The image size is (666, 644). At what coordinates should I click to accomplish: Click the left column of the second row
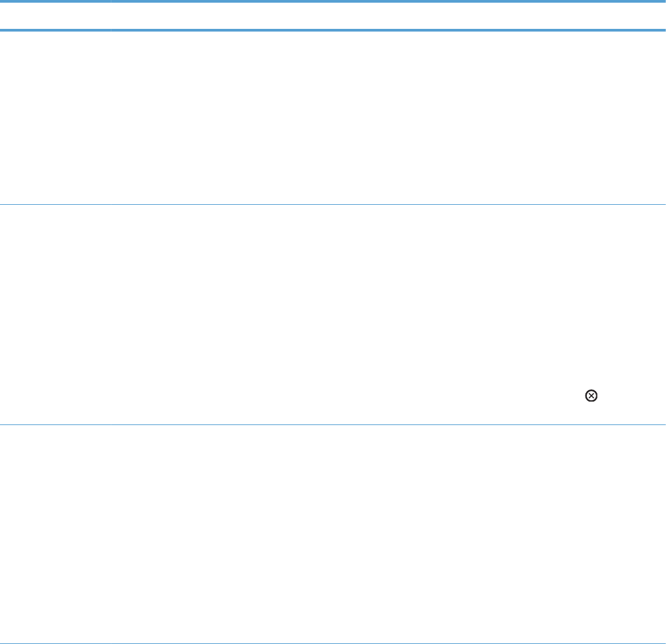point(55,314)
